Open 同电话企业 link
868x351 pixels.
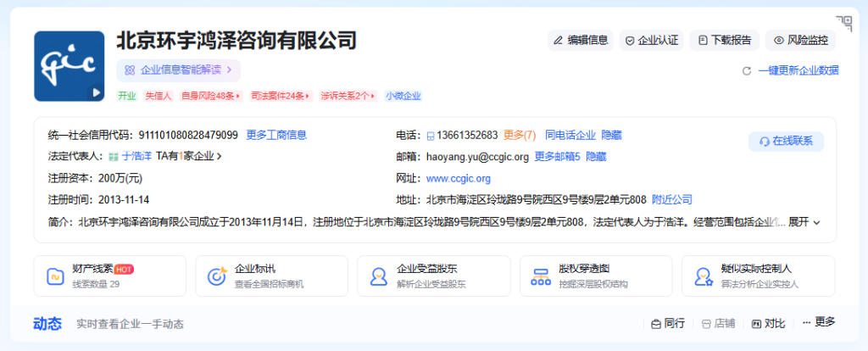point(570,135)
